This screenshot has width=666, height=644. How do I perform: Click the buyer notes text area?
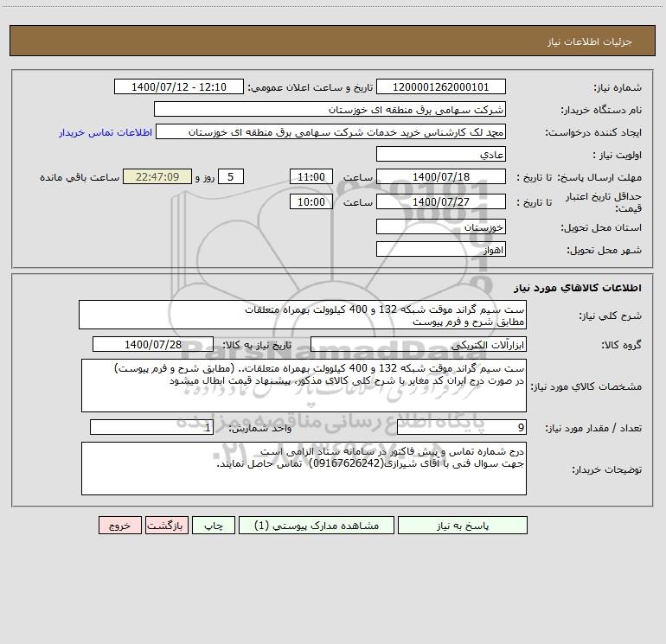(304, 469)
